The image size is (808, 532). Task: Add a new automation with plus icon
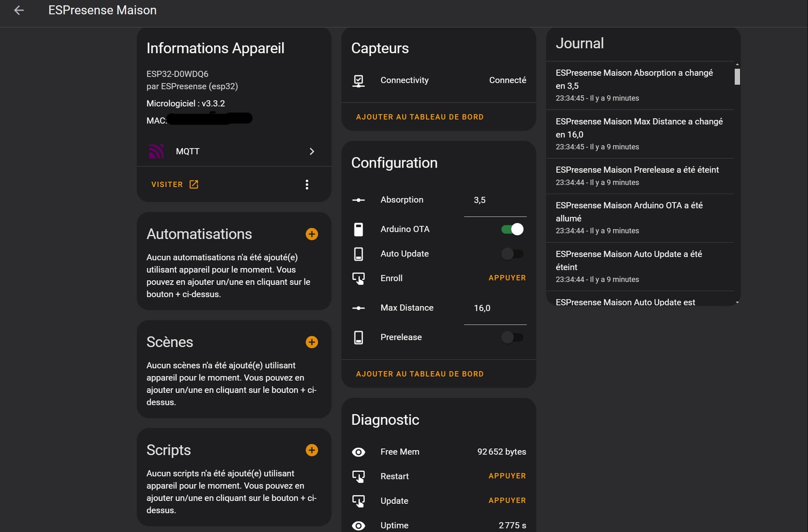coord(312,234)
